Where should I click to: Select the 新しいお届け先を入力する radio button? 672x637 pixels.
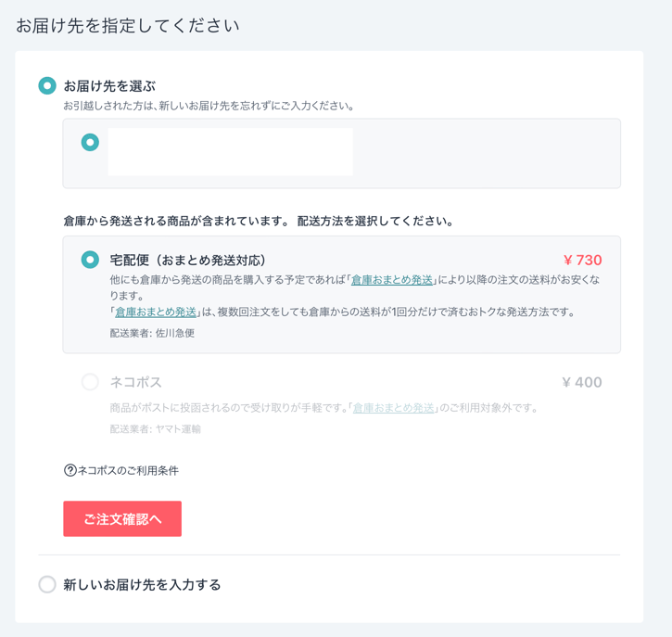(47, 584)
